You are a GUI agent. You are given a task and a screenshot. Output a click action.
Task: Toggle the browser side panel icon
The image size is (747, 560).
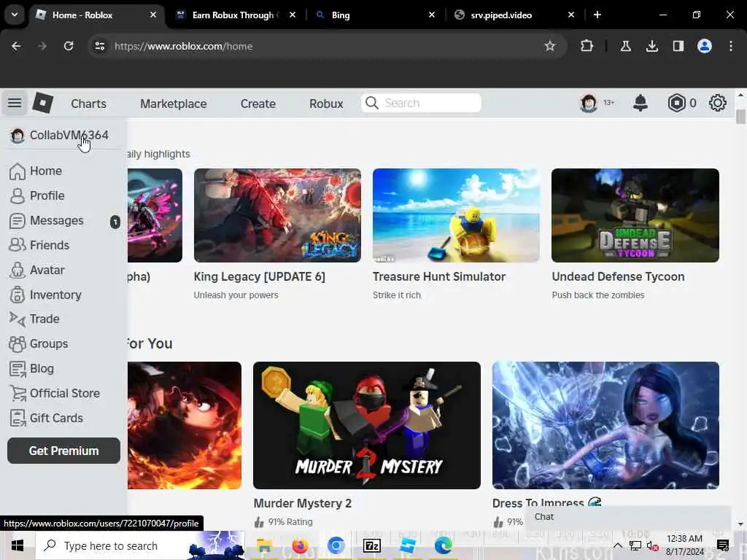[x=678, y=46]
